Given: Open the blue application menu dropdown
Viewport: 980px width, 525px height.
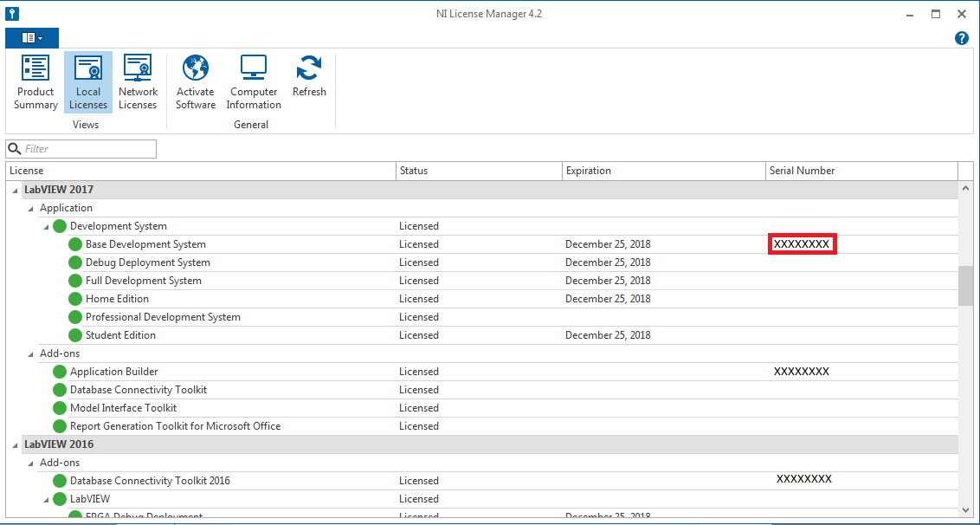Looking at the screenshot, I should point(32,38).
